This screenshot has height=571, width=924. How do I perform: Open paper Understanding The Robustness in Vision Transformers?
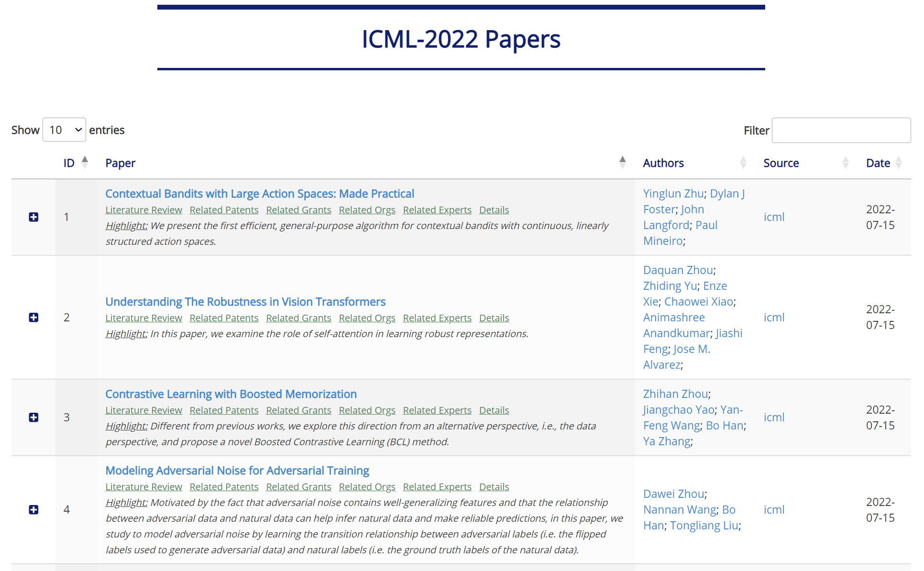245,302
